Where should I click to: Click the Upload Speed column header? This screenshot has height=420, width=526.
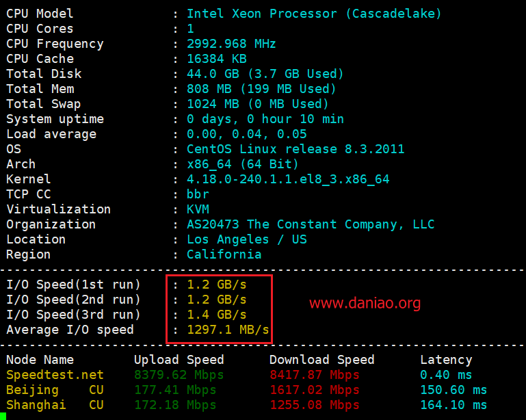tap(179, 360)
